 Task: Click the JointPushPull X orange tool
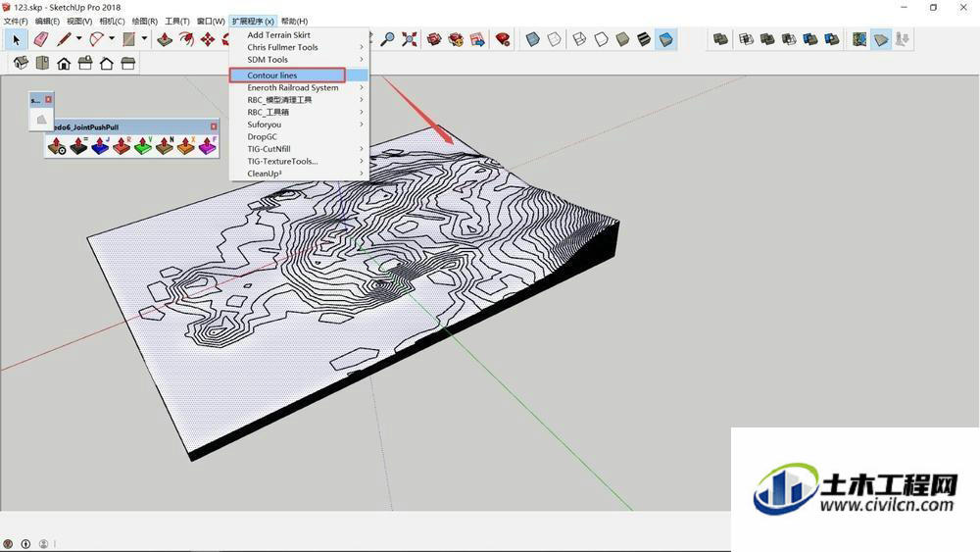(186, 146)
